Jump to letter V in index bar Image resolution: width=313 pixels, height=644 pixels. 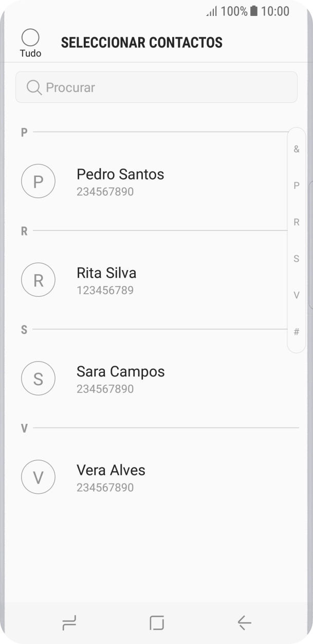(x=297, y=295)
